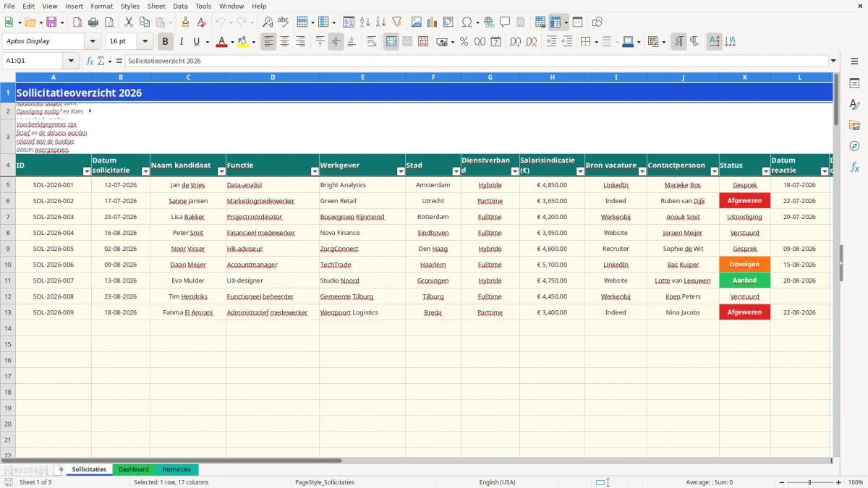Click the yellow Background Color swatch
Image resolution: width=868 pixels, height=488 pixels.
point(243,42)
